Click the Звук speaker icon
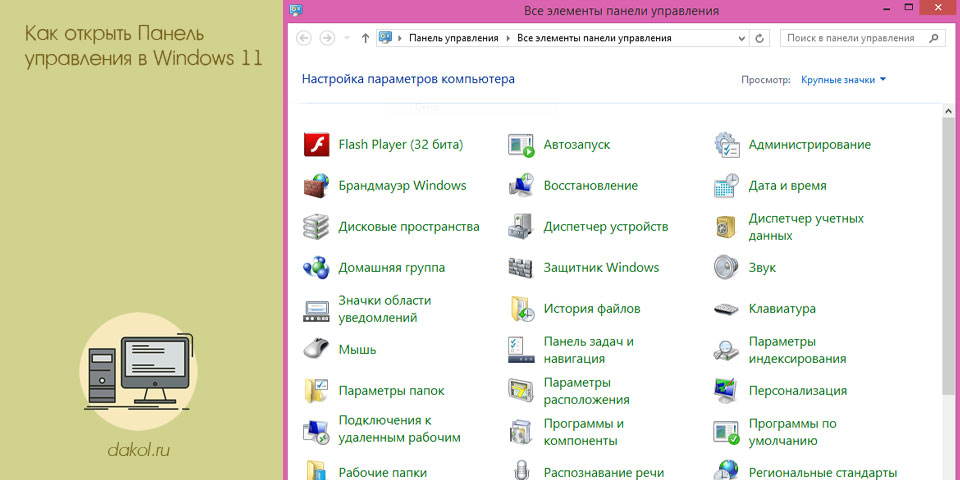 (x=727, y=268)
